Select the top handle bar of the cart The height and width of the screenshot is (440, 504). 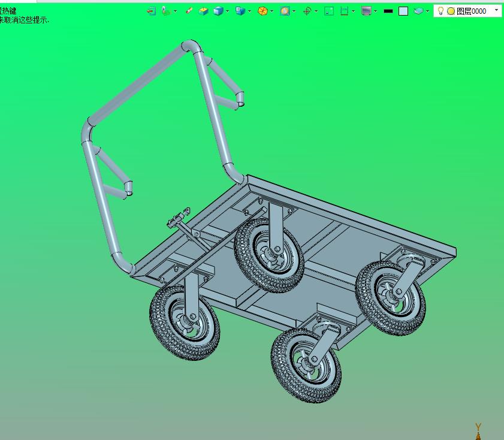pyautogui.click(x=139, y=83)
